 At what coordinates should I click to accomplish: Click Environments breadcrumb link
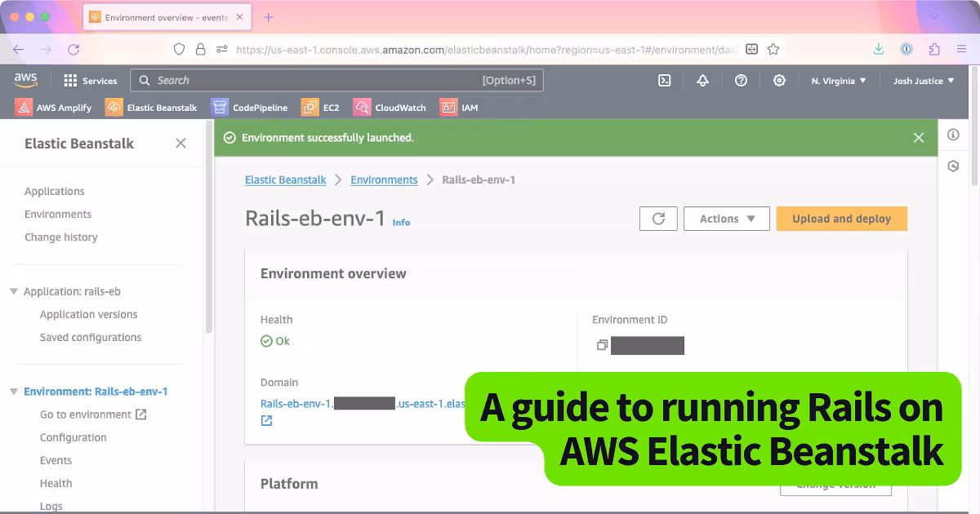click(384, 179)
